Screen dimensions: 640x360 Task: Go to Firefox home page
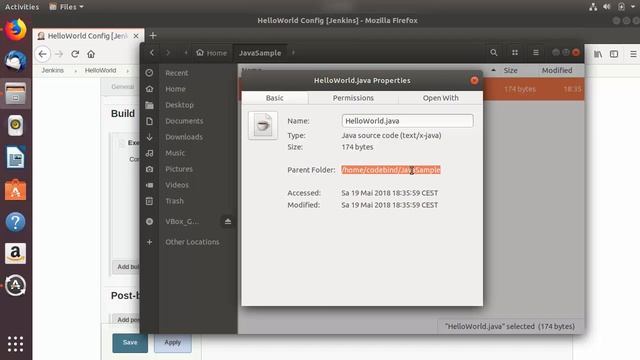click(91, 54)
